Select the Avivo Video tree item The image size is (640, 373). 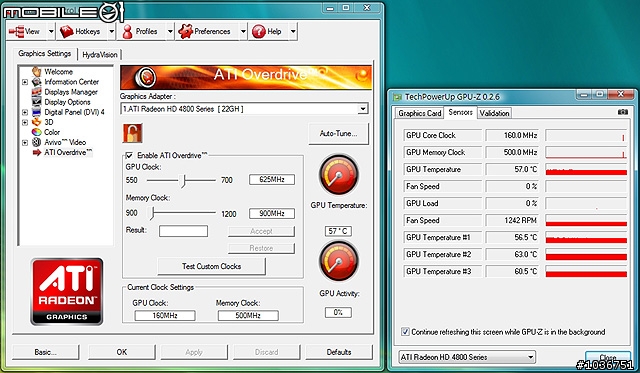65,142
